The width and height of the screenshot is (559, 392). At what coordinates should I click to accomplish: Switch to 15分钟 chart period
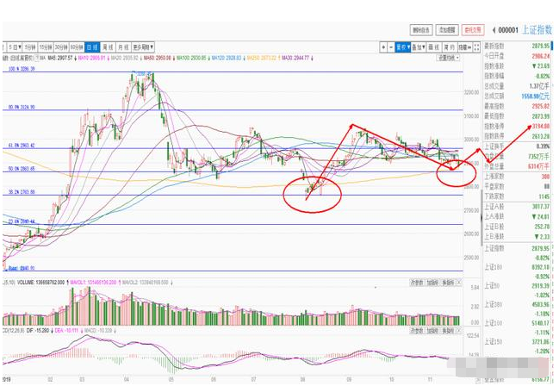click(x=46, y=47)
